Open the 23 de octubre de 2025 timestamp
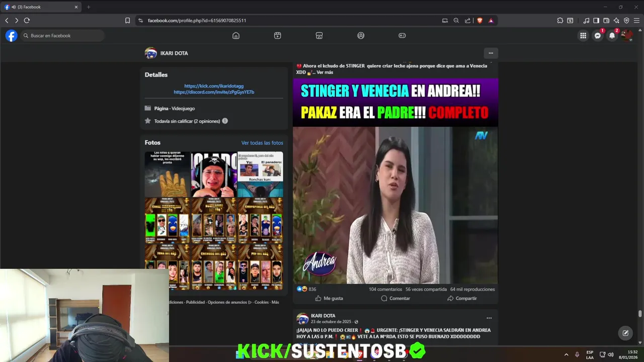This screenshot has height=362, width=644. click(x=331, y=322)
